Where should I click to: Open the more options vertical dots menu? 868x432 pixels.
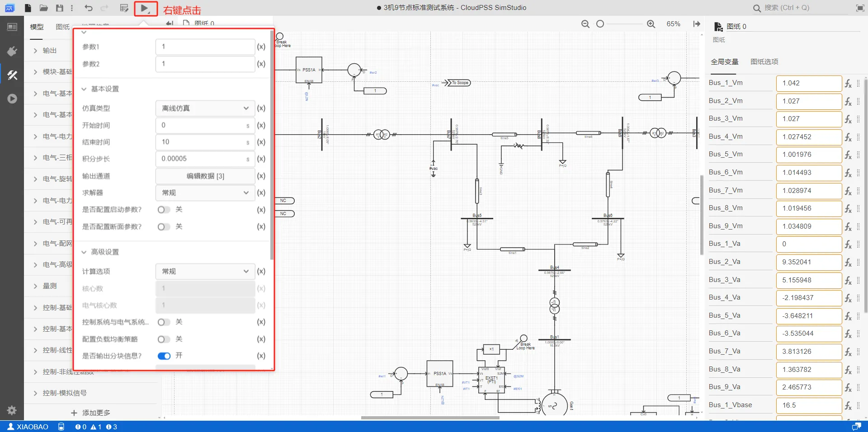pos(72,8)
